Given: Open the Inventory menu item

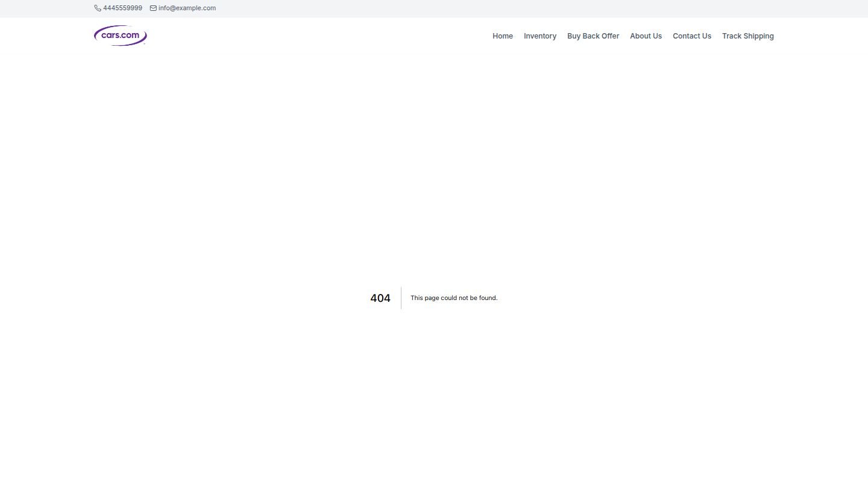Looking at the screenshot, I should coord(540,36).
